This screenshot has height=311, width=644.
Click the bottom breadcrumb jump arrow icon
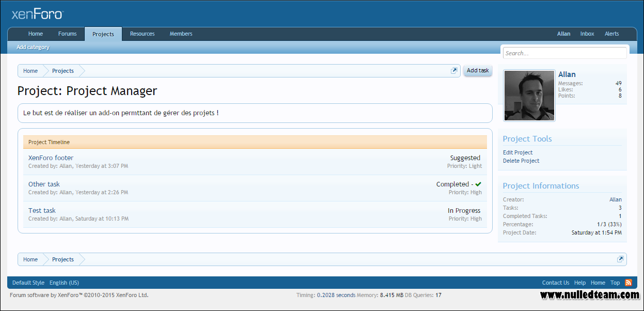pos(620,259)
